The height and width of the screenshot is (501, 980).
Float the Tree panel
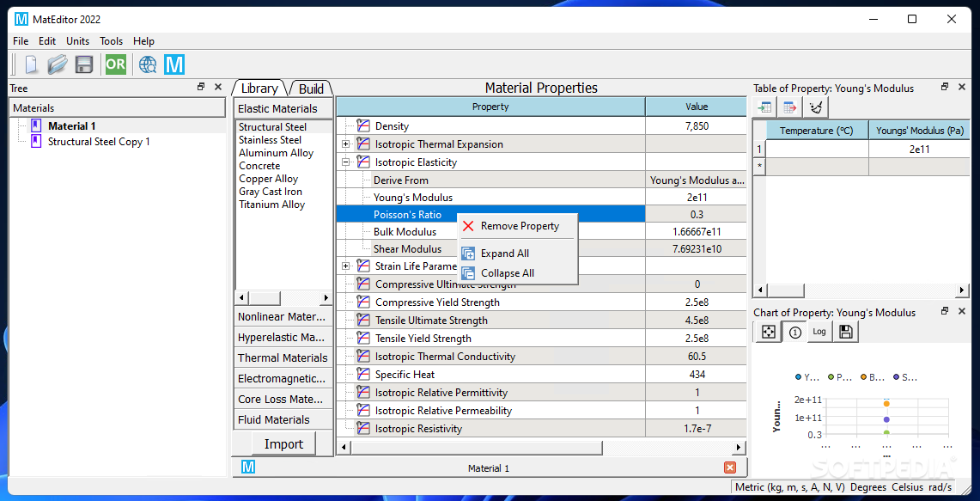pyautogui.click(x=201, y=88)
